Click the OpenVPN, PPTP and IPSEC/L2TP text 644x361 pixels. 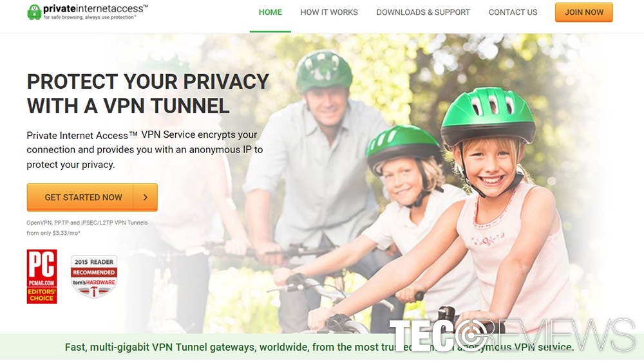[87, 223]
